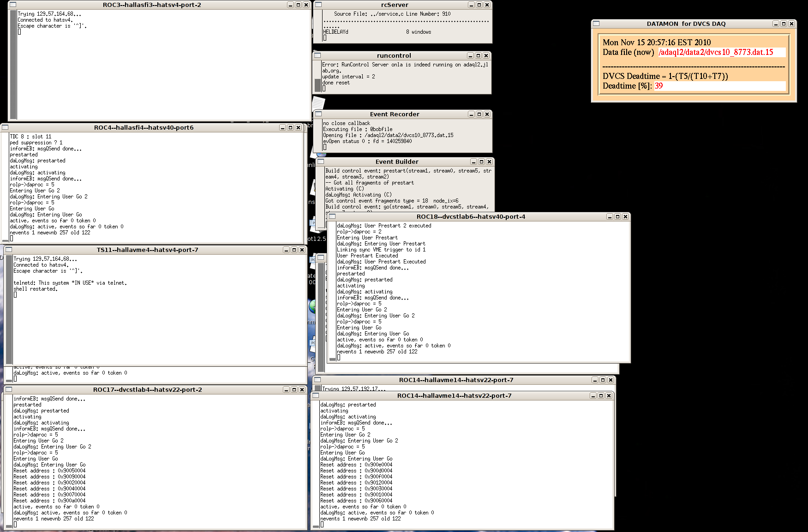Click '-- Got all fragments of prestart' line
Screen dimensions: 808x532
[x=370, y=183]
